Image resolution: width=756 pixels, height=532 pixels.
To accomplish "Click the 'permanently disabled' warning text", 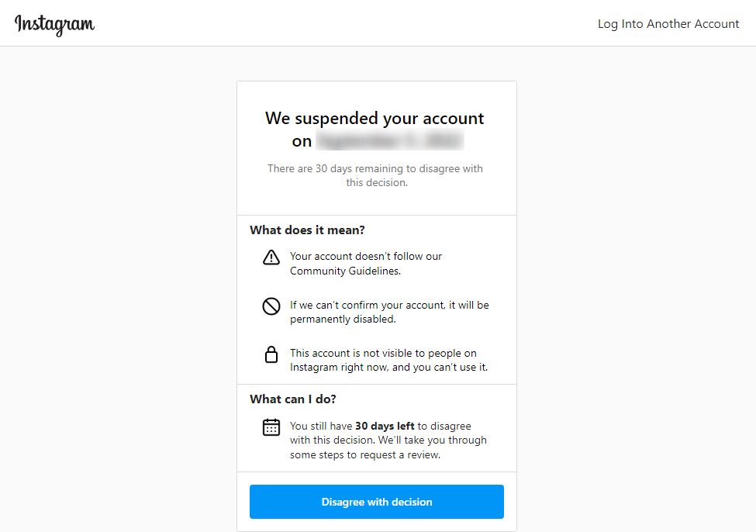I will tap(343, 320).
